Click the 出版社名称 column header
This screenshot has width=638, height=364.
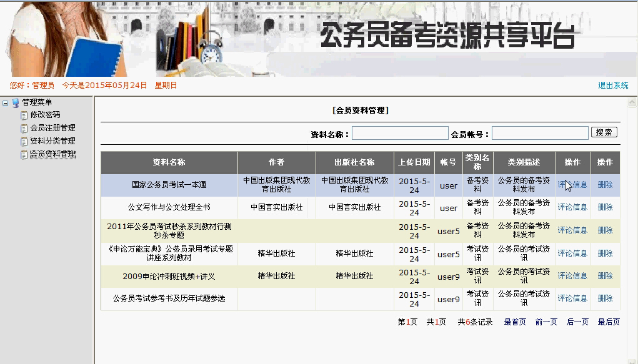(x=354, y=162)
